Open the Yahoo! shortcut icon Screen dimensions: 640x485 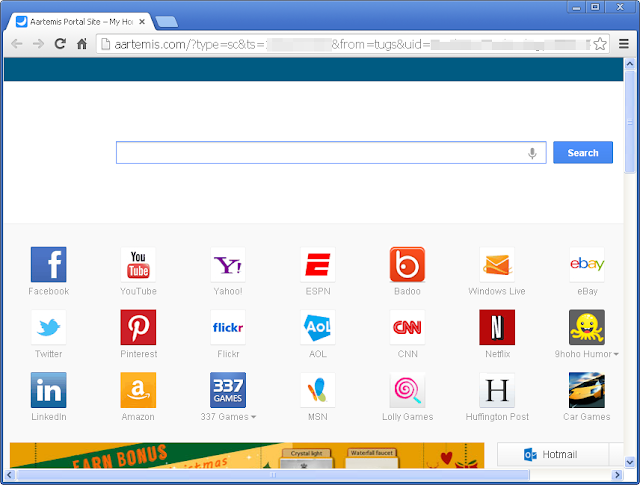pyautogui.click(x=228, y=264)
